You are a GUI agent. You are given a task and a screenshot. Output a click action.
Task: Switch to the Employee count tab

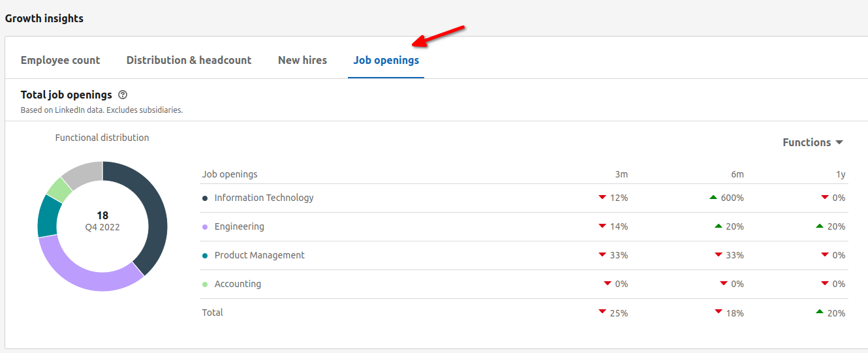[x=60, y=60]
